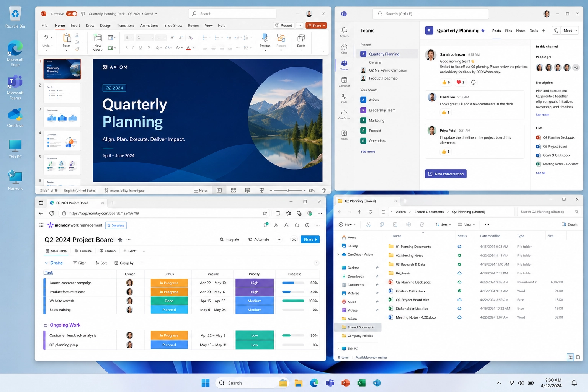The height and width of the screenshot is (392, 588).
Task: Click the font color swatch in PowerPoint ribbon
Action: pos(188,48)
